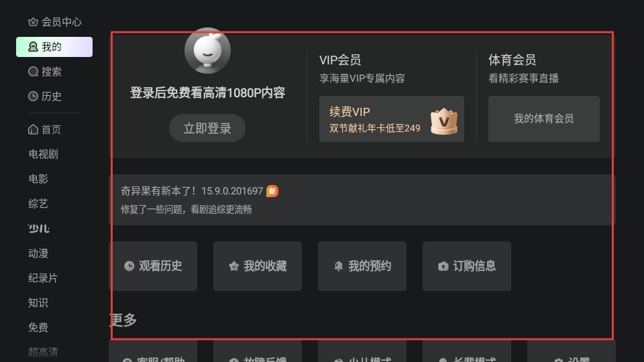Screen dimensions: 644x362
Task: Open 历史 clock icon in sidebar
Action: click(33, 96)
